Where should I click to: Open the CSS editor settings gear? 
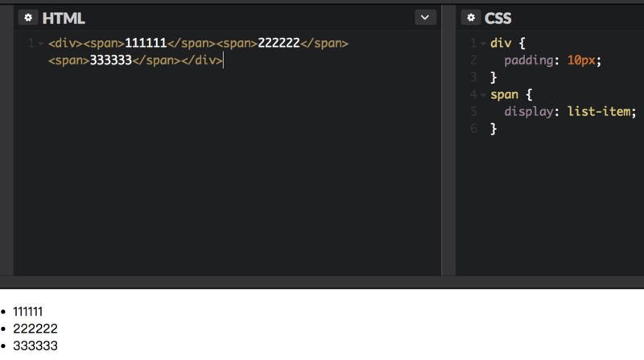point(471,18)
